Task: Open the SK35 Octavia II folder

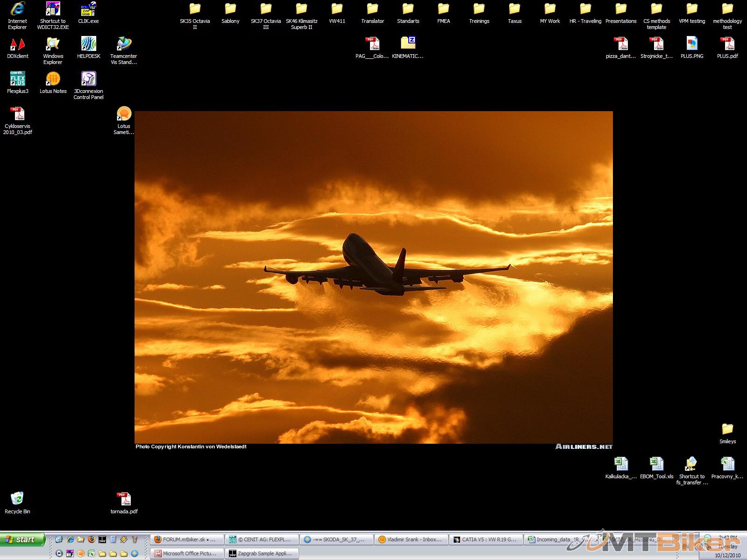Action: click(195, 9)
